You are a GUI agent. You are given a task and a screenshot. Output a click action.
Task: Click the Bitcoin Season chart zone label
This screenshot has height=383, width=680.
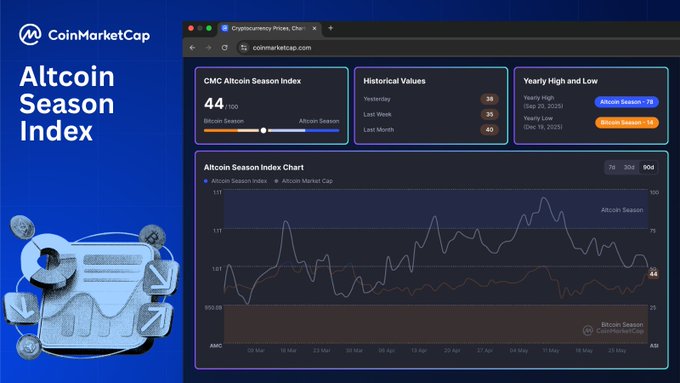pyautogui.click(x=622, y=324)
